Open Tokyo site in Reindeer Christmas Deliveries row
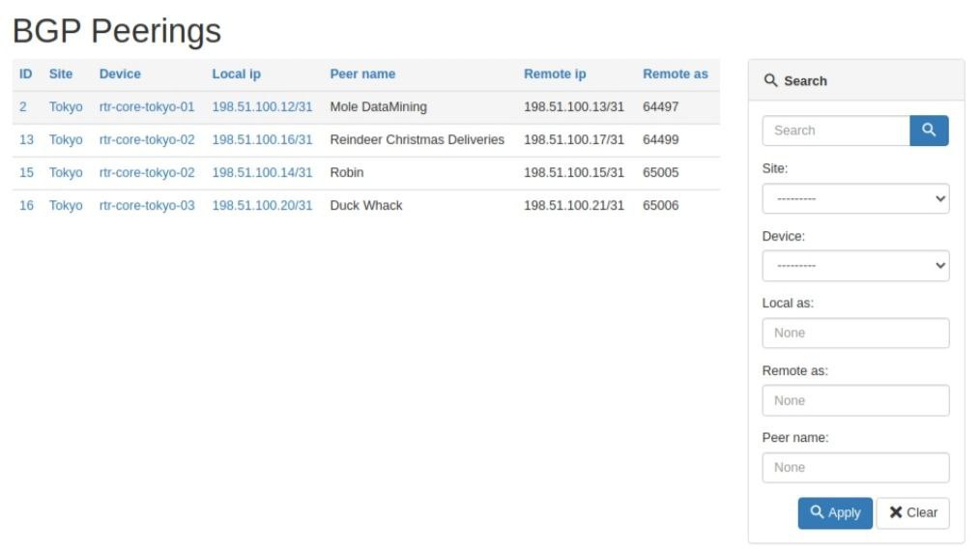The image size is (980, 552). 66,139
